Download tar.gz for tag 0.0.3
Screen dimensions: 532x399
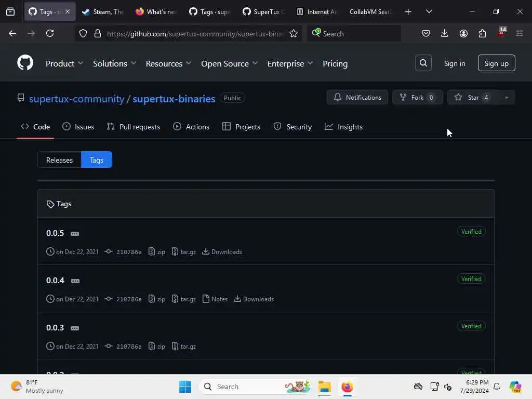184,347
